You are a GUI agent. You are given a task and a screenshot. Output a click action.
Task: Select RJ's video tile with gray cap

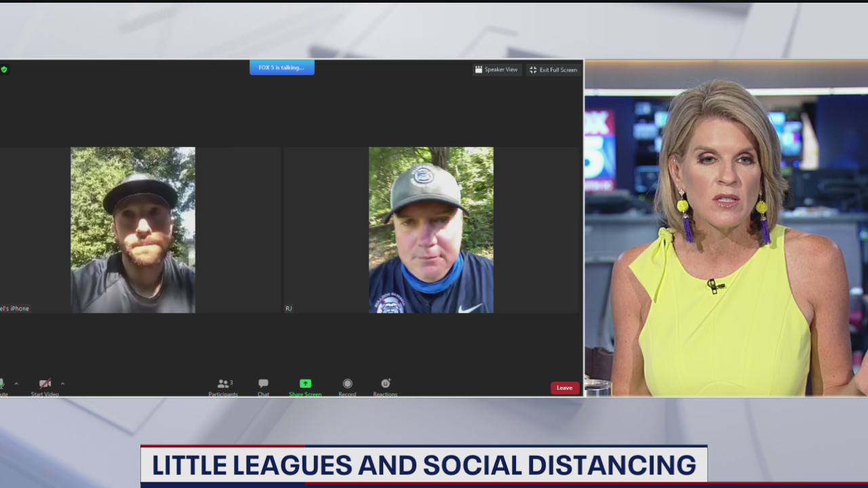click(x=431, y=230)
